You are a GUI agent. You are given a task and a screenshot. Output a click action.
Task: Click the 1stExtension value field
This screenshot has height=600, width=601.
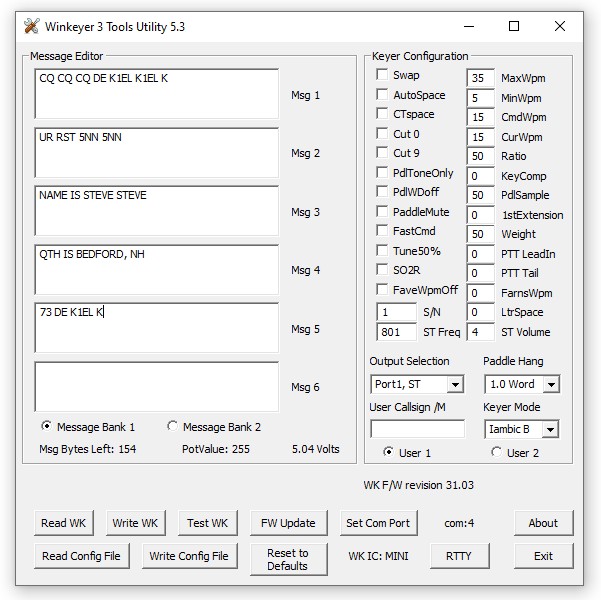coord(481,215)
